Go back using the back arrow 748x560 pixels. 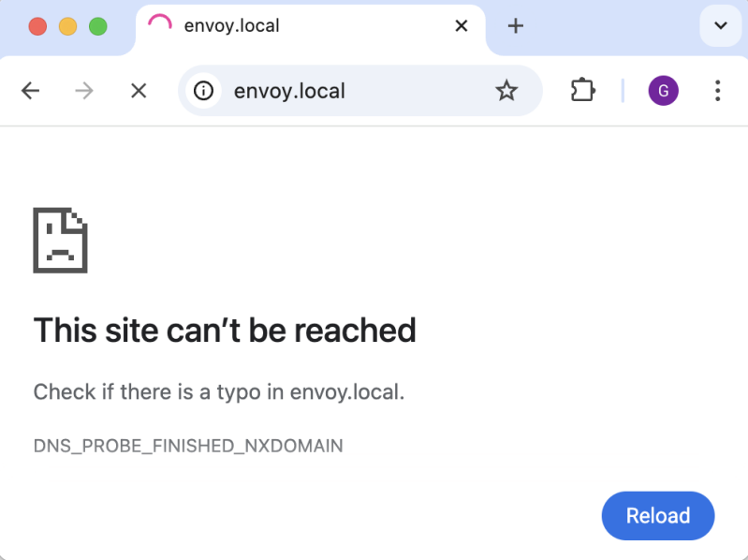pyautogui.click(x=31, y=91)
